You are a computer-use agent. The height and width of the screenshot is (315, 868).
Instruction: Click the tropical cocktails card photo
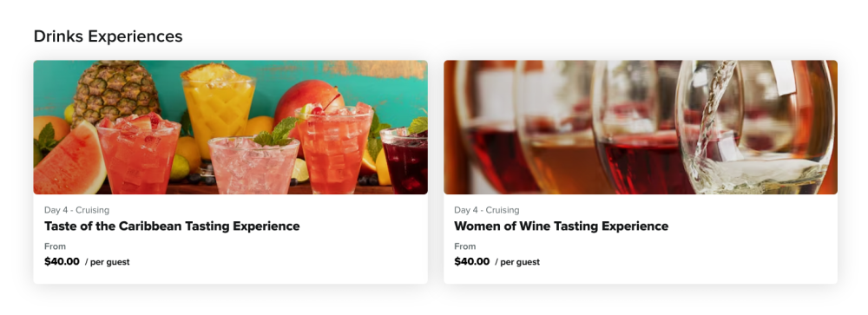[230, 128]
